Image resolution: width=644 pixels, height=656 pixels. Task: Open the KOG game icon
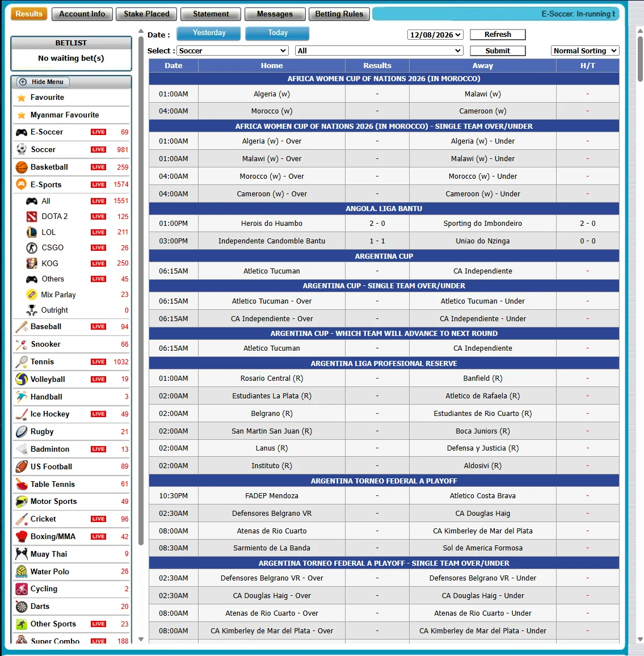32,263
